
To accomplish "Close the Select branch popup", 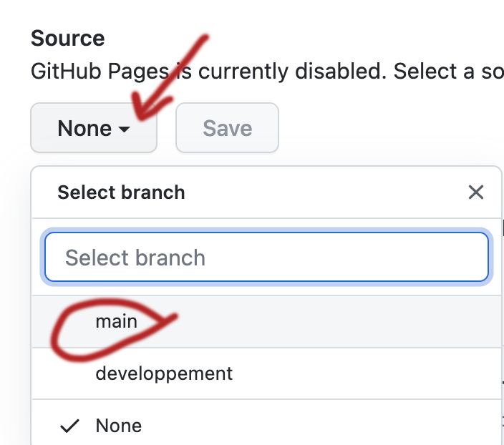I will point(475,192).
